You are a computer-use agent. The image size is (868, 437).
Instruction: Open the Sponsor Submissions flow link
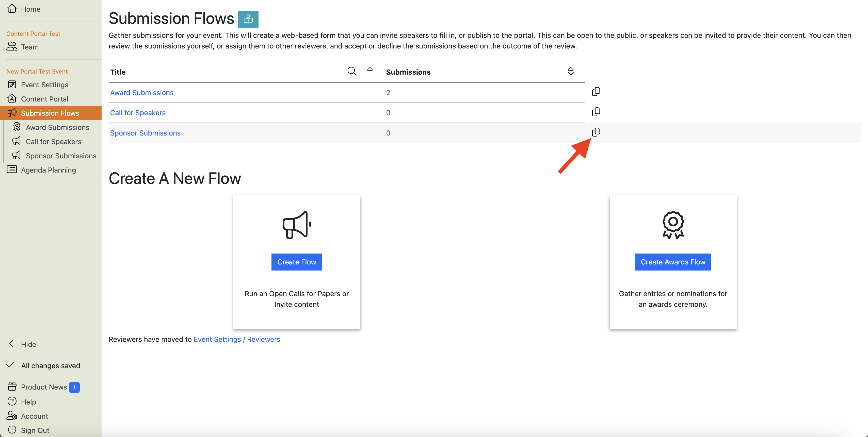click(145, 133)
